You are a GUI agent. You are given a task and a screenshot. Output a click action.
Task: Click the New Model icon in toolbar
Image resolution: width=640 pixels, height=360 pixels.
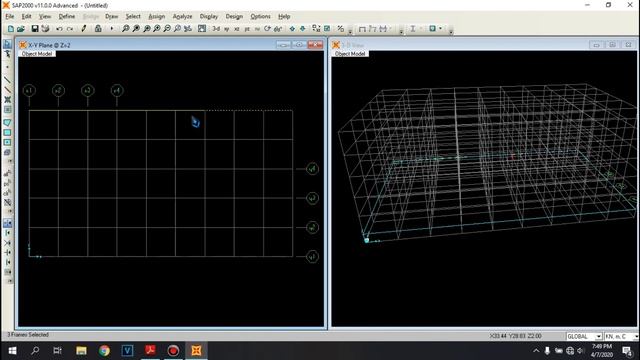click(11, 29)
